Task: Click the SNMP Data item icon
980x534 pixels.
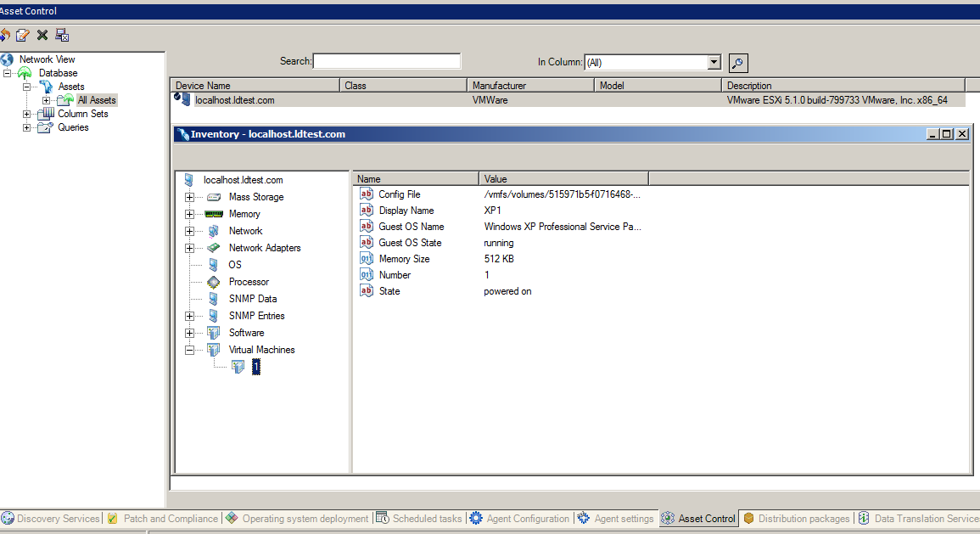Action: pyautogui.click(x=212, y=298)
